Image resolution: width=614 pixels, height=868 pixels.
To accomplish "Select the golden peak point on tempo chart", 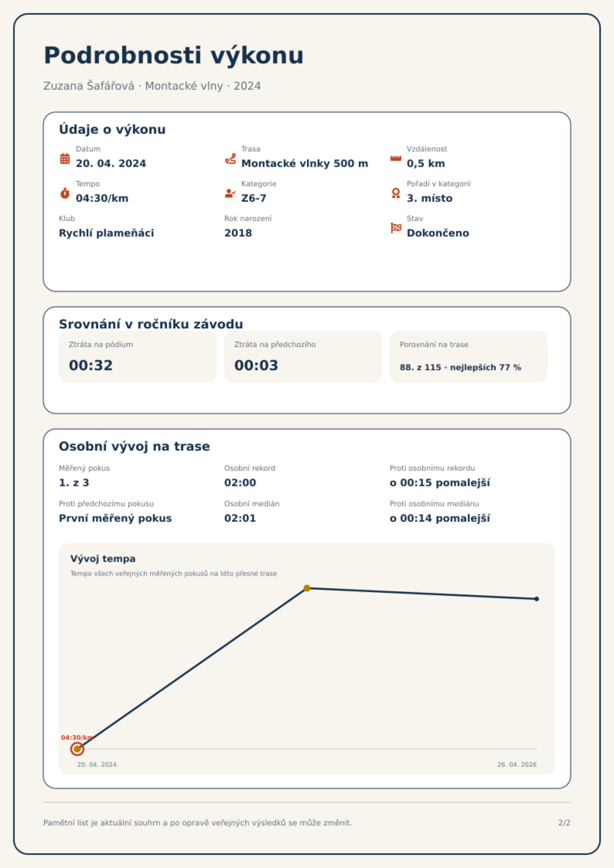I will 307,588.
